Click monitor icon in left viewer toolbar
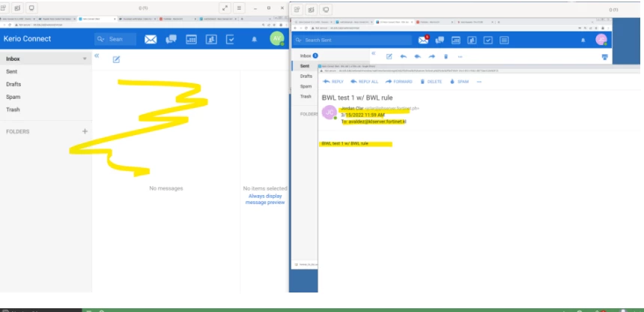This screenshot has width=644, height=312. tap(31, 7)
